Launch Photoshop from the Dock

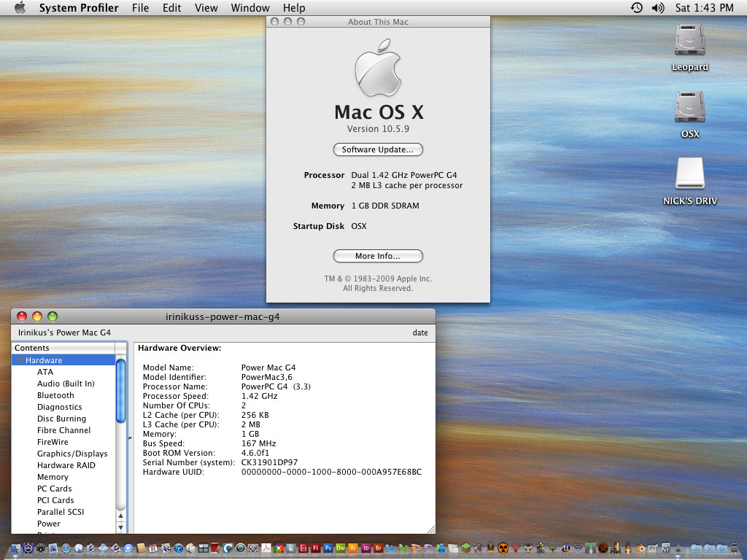[328, 548]
